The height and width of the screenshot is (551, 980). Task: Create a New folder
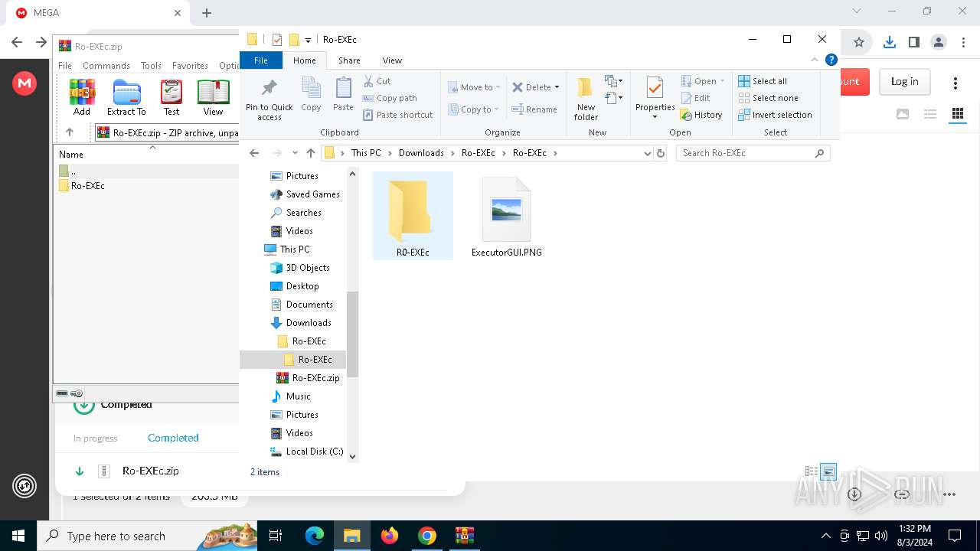click(586, 99)
